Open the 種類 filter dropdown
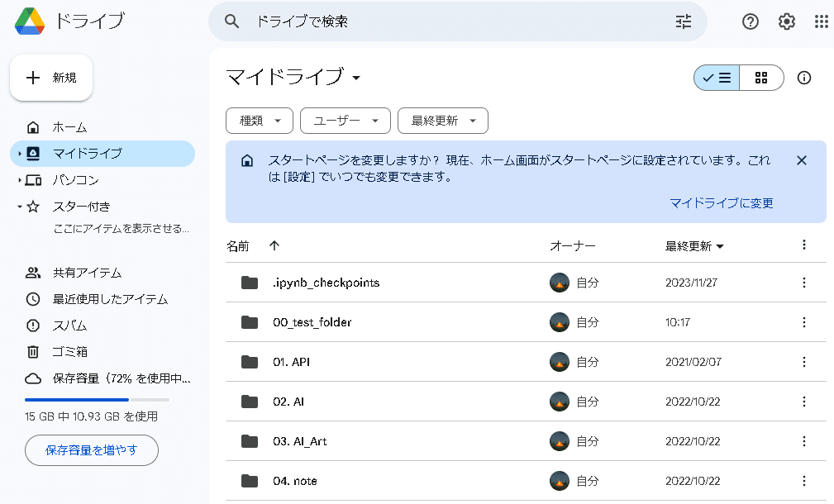834x504 pixels. point(259,121)
